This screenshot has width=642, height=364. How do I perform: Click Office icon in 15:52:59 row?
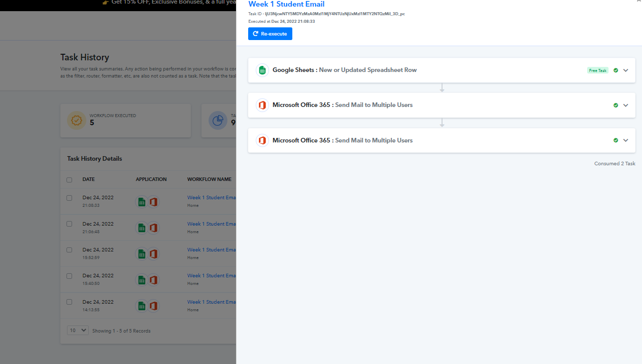tap(153, 254)
